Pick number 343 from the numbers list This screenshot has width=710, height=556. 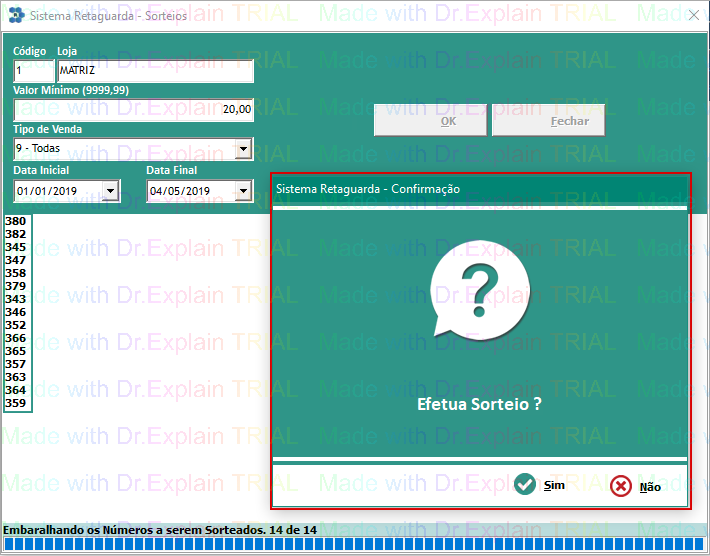tap(16, 299)
